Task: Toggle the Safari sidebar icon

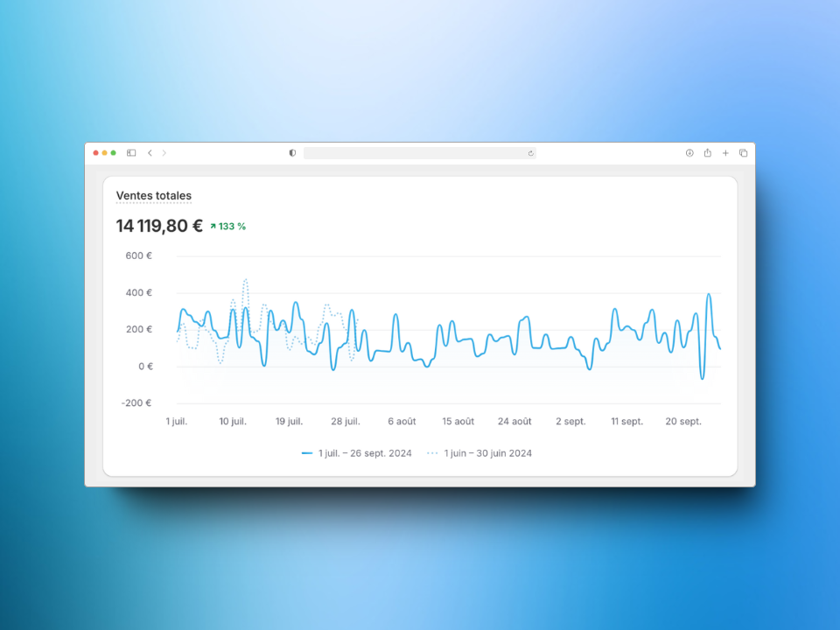Action: [x=131, y=153]
